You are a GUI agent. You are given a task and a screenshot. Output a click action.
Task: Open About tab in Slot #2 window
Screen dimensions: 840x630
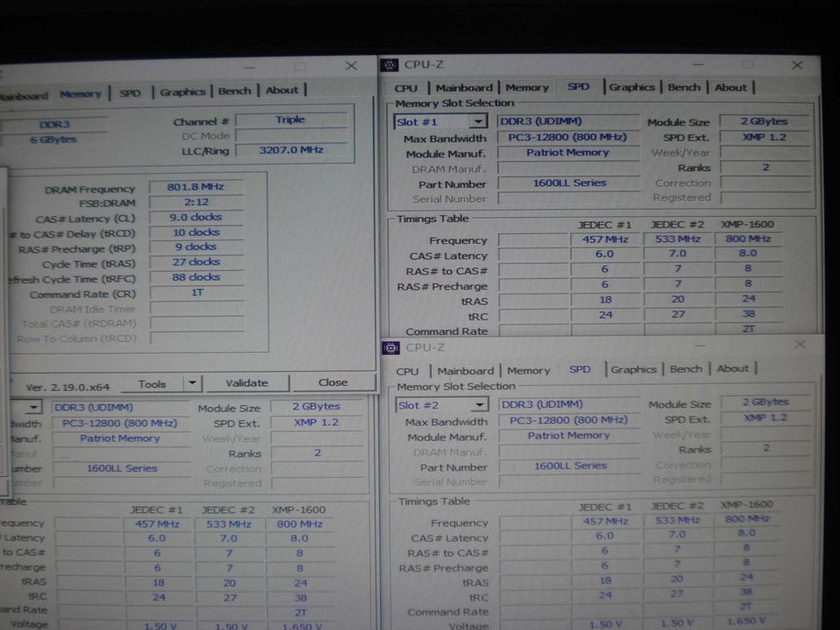pyautogui.click(x=732, y=369)
